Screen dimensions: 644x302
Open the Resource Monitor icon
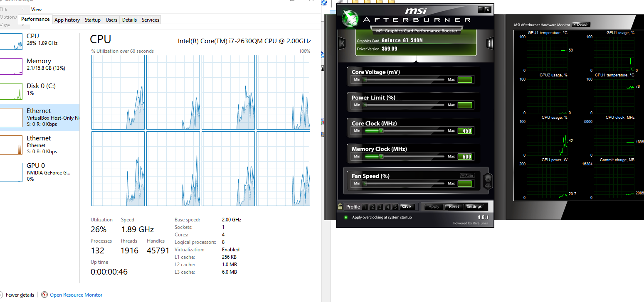pos(44,295)
